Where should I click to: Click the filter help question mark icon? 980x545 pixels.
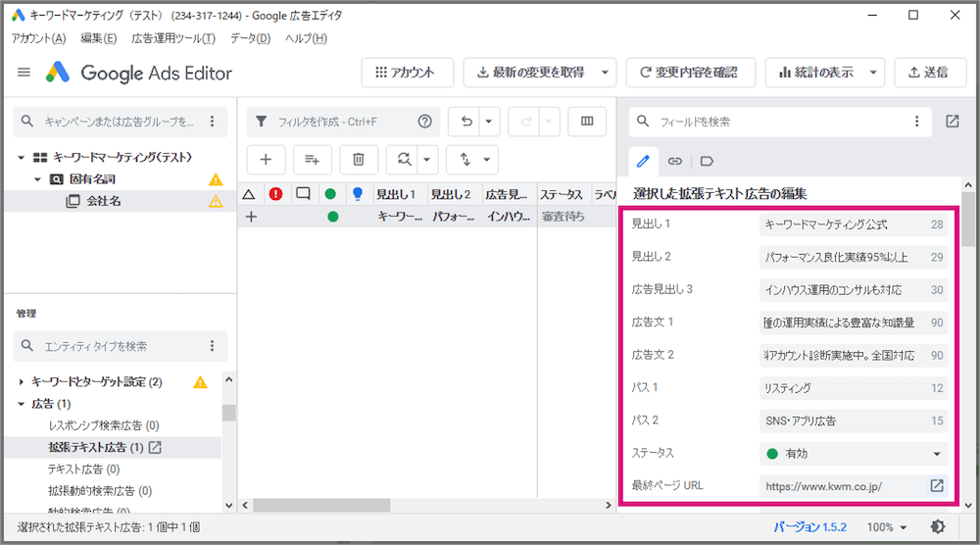425,122
